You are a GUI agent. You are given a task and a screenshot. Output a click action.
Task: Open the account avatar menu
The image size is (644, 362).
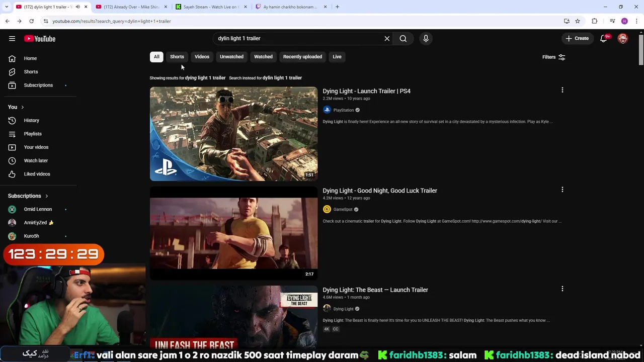623,38
